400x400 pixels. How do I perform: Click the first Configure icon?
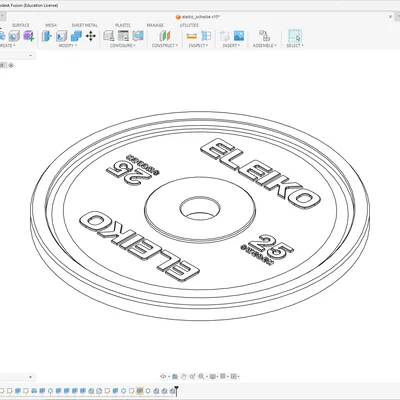click(109, 36)
